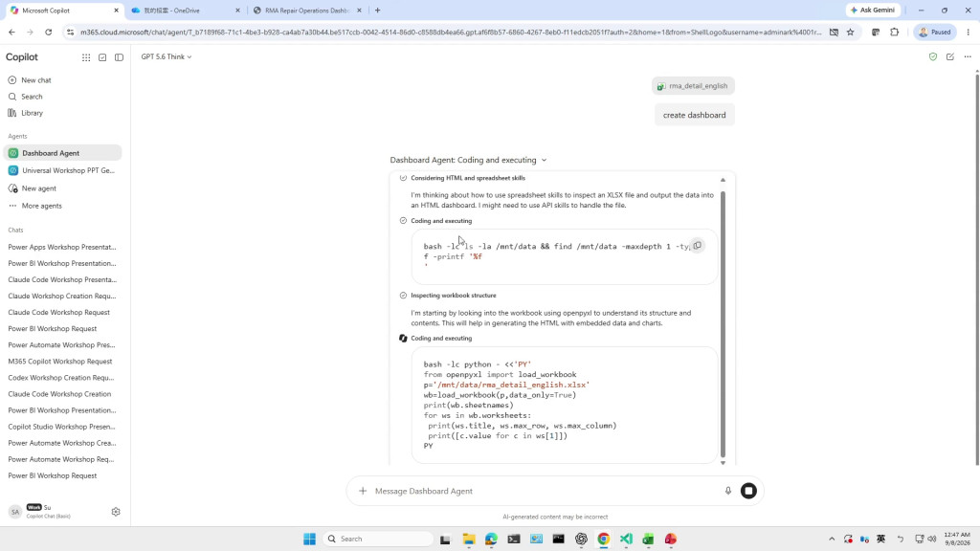Go back in the browser
Viewport: 980px width, 551px height.
pos(11,33)
